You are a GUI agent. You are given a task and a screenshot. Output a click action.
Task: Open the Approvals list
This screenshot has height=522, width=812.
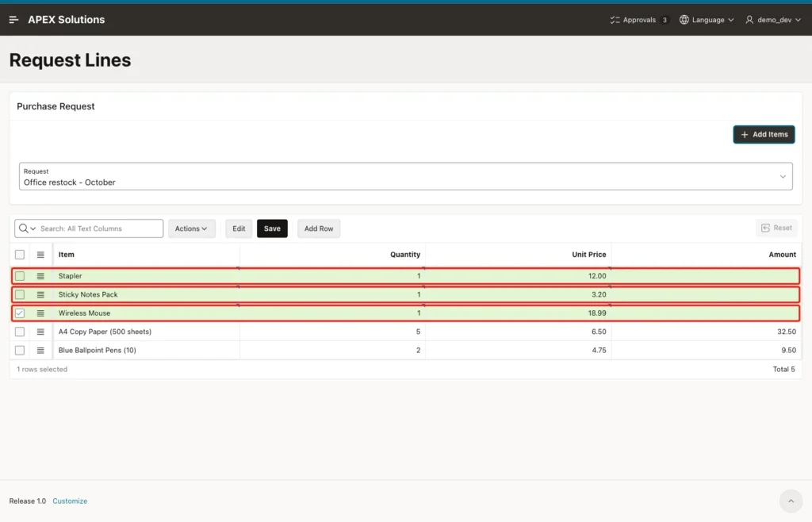click(x=640, y=20)
